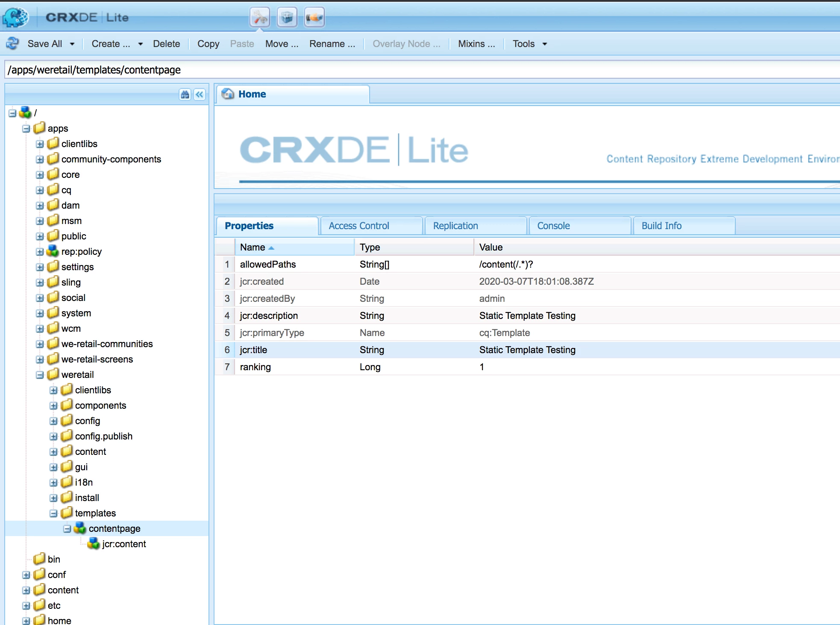Click the binoculars search icon in tree panel

tap(185, 94)
